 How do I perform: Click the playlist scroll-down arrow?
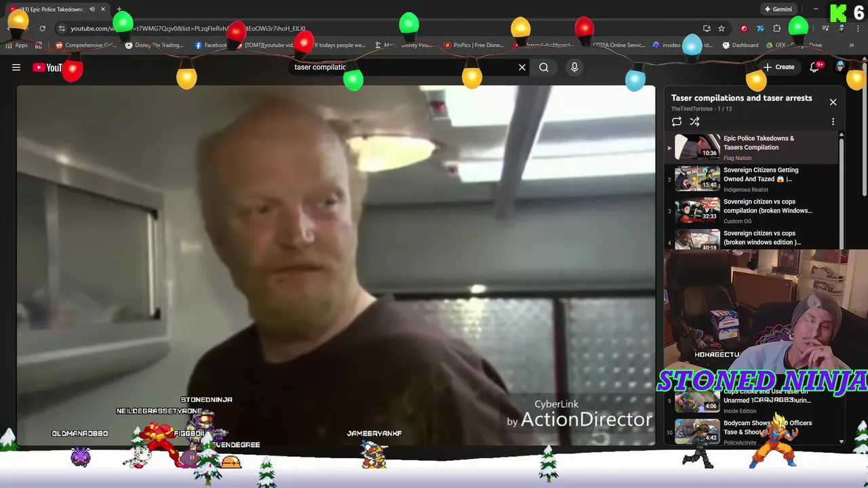click(x=842, y=442)
